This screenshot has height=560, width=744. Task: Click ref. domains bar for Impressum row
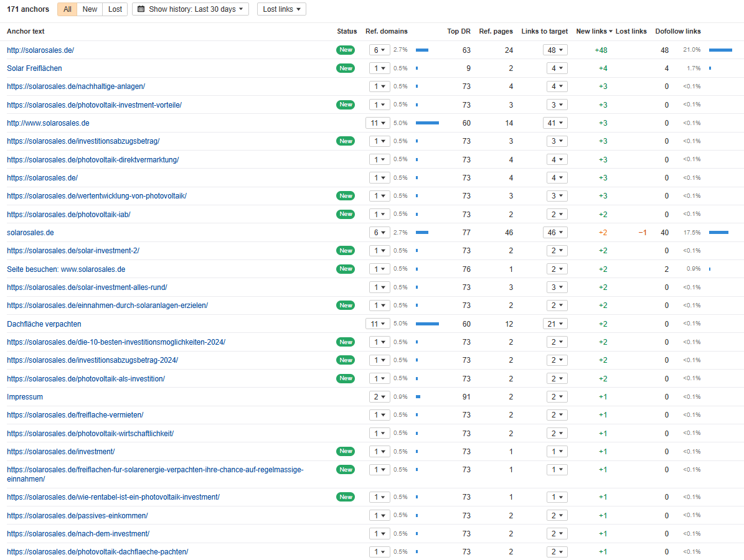click(418, 397)
